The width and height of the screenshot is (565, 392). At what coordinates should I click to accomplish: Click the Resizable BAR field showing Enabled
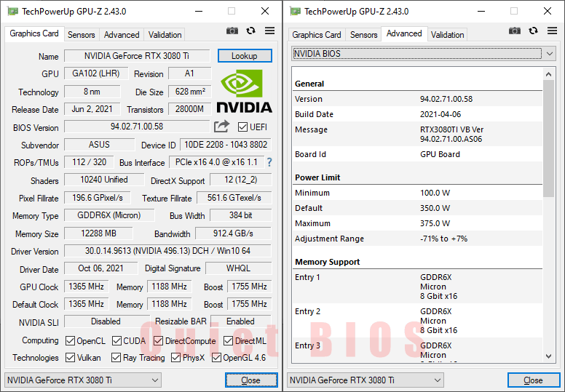coord(241,321)
